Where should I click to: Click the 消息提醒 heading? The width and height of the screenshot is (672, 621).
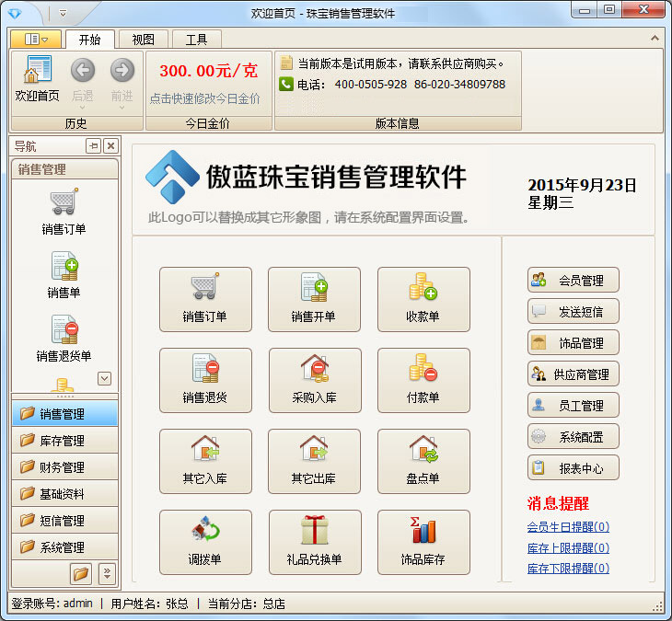[558, 503]
